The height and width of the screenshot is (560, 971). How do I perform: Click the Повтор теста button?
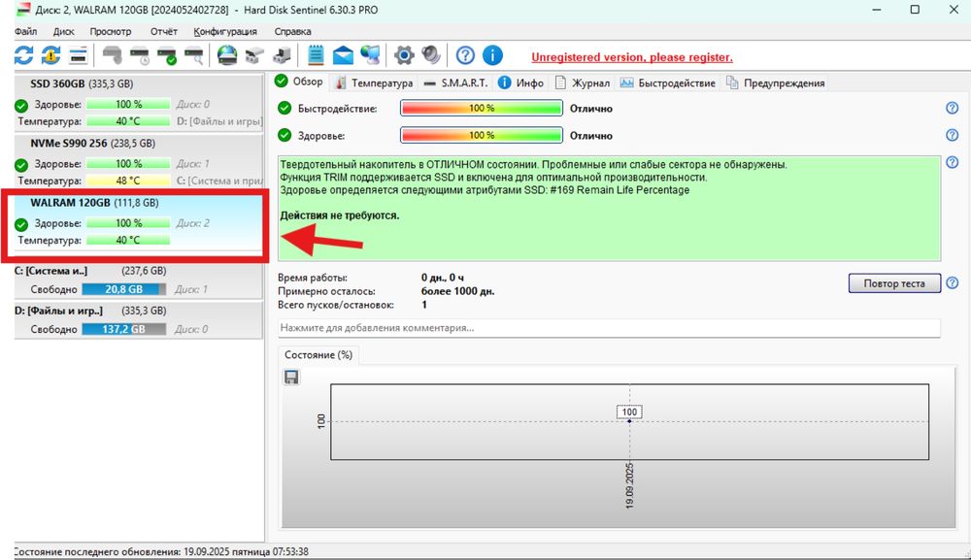click(894, 283)
